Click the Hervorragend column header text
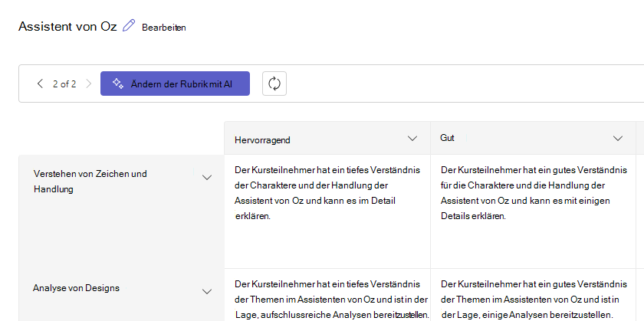This screenshot has width=644, height=321. click(262, 140)
